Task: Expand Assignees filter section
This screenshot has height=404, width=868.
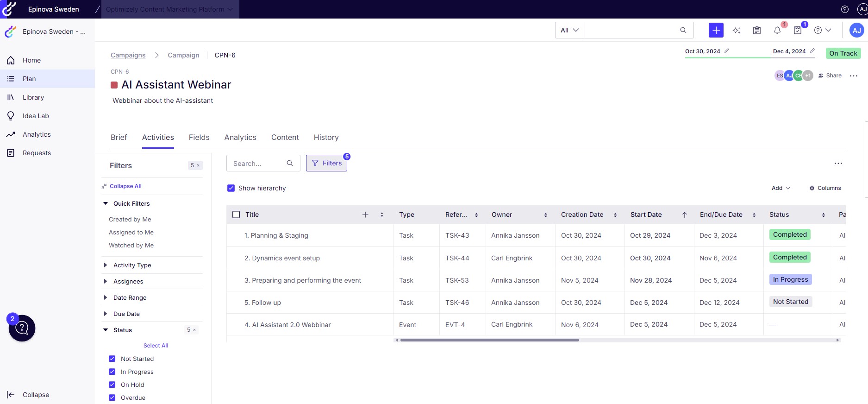Action: point(106,281)
